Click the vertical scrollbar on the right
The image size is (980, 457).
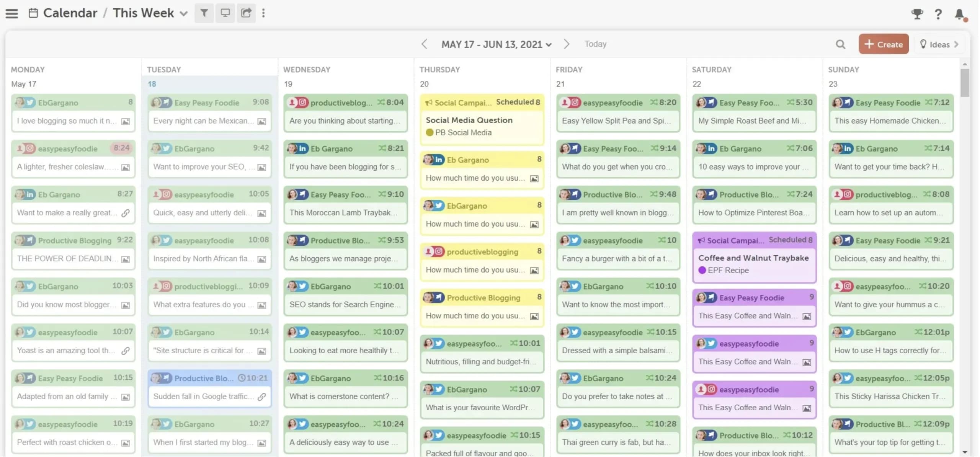[x=965, y=82]
